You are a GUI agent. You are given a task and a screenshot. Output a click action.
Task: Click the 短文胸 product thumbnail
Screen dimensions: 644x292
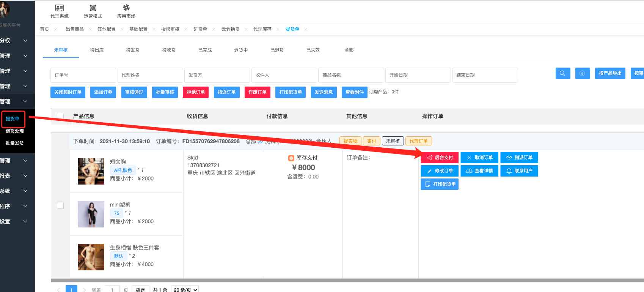coord(91,171)
